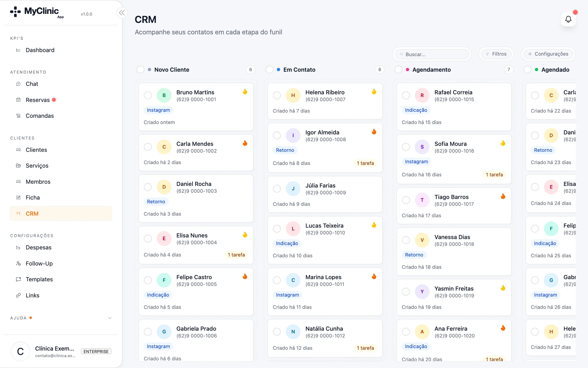This screenshot has height=368, width=588.
Task: Click the flame icon on Carla Mendes card
Action: pyautogui.click(x=245, y=143)
